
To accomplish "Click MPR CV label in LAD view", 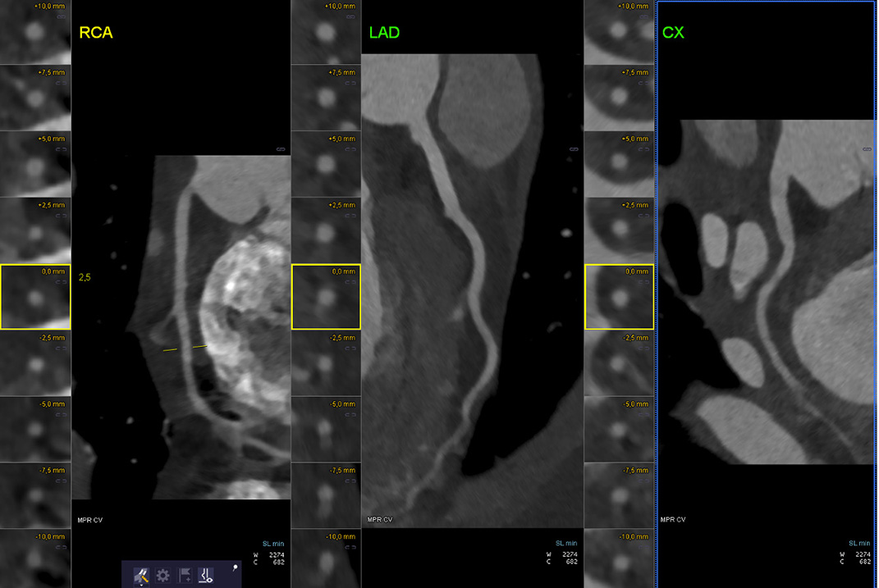I will tap(379, 520).
